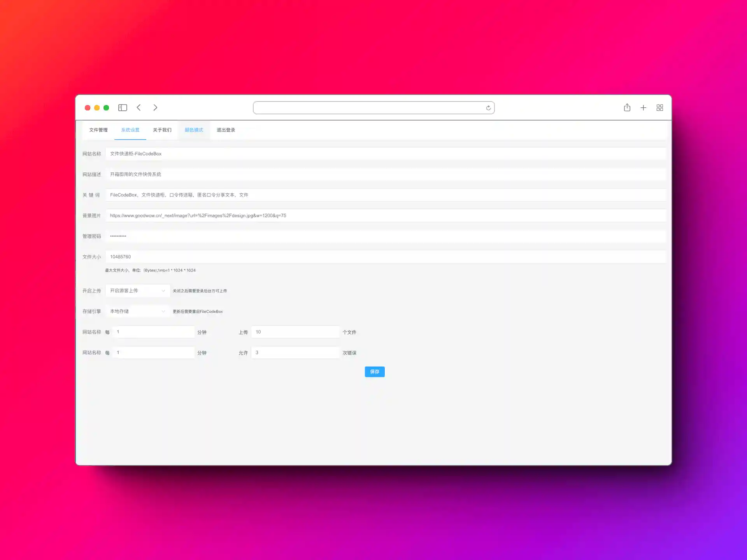747x560 pixels.
Task: Toggle the Safari sidebar icon
Action: (x=123, y=108)
